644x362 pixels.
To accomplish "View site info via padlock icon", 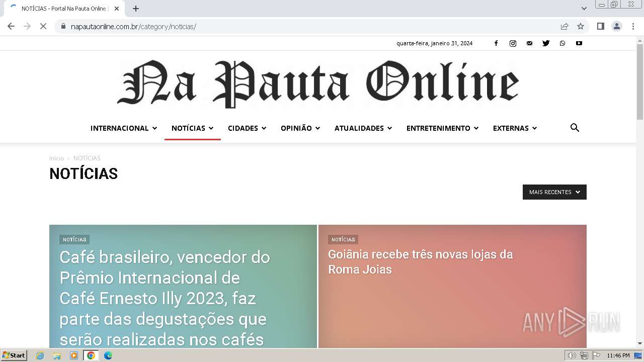I will pyautogui.click(x=63, y=26).
